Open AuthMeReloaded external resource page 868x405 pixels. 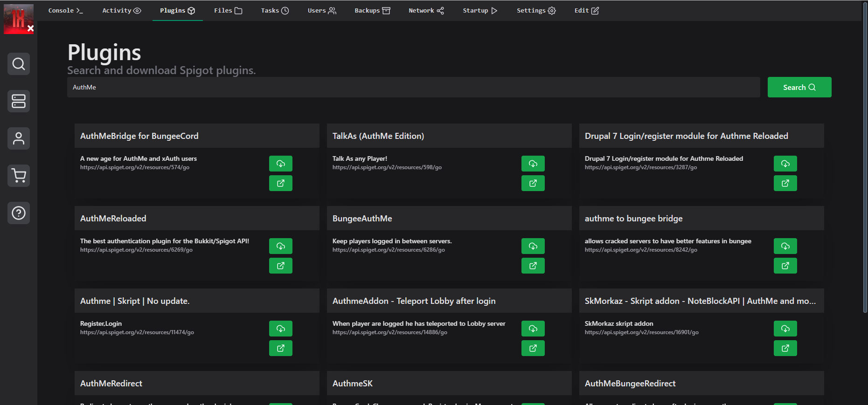click(281, 266)
